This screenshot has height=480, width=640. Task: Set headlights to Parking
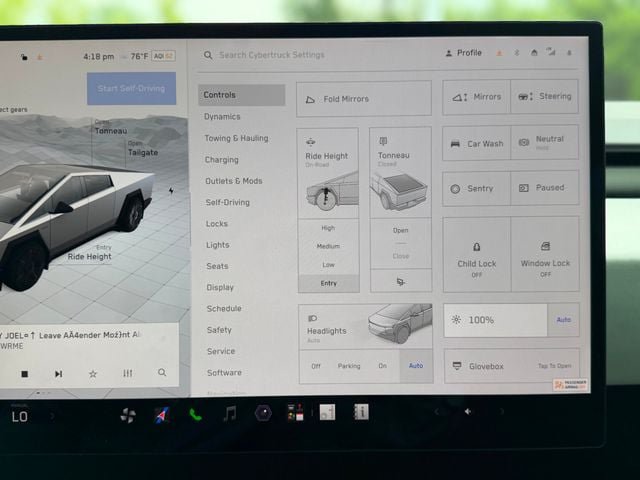point(349,366)
